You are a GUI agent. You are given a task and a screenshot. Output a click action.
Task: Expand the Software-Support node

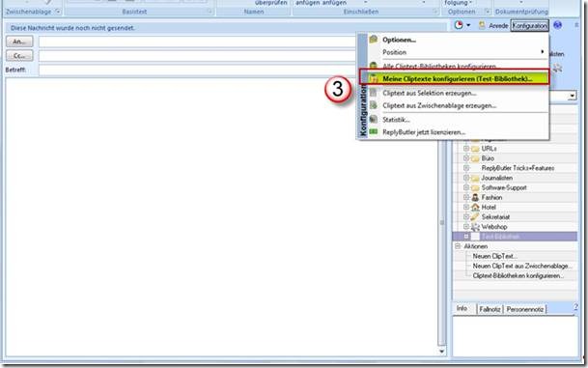466,187
